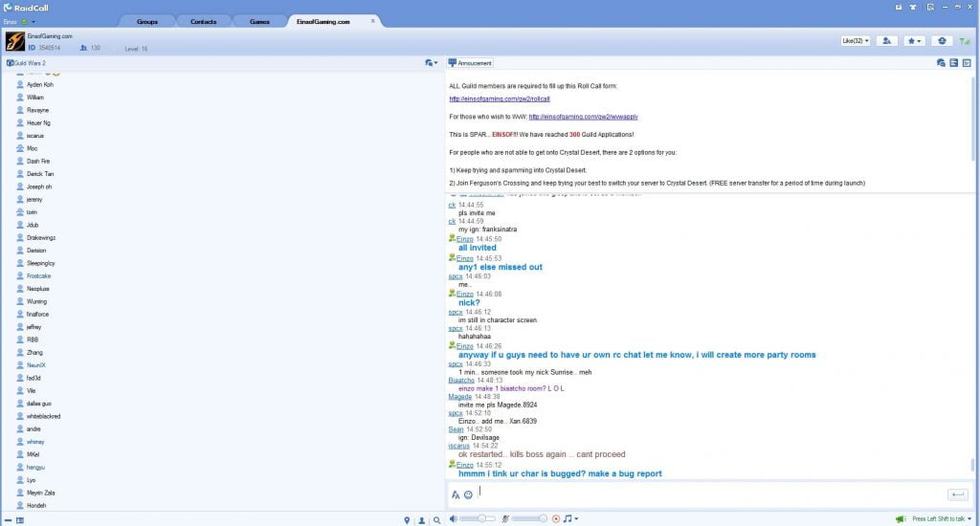Select user Drakewingz in list
The height and width of the screenshot is (526, 980).
40,238
